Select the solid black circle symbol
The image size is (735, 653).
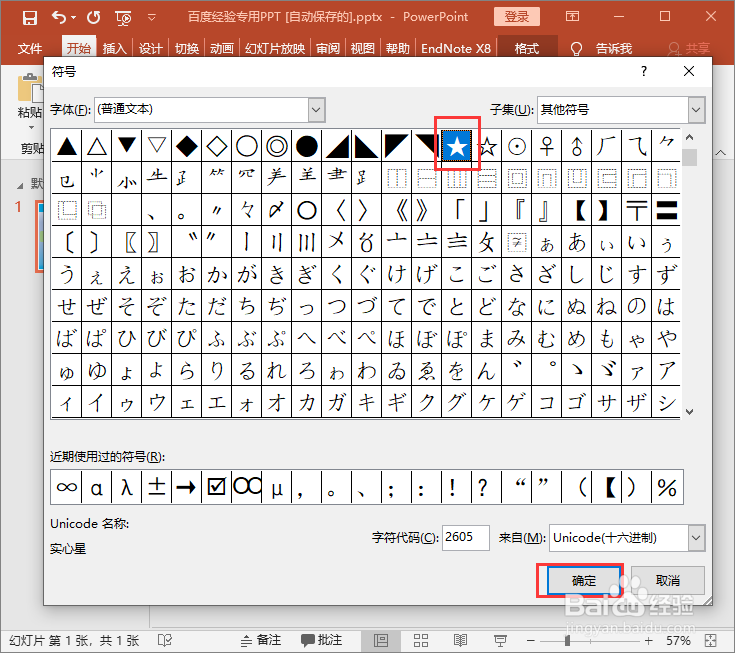pyautogui.click(x=307, y=146)
